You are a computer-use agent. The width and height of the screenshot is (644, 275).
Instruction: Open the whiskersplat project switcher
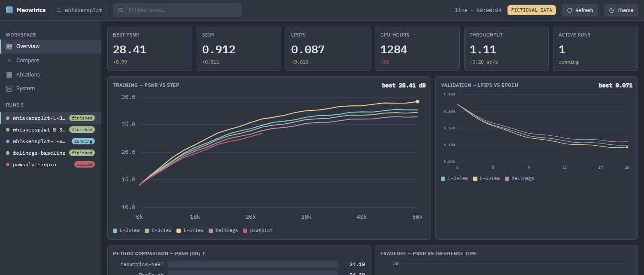[x=79, y=10]
